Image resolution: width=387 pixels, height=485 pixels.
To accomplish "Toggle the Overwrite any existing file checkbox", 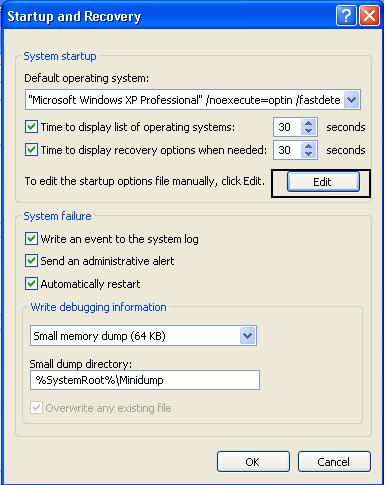I will [36, 408].
